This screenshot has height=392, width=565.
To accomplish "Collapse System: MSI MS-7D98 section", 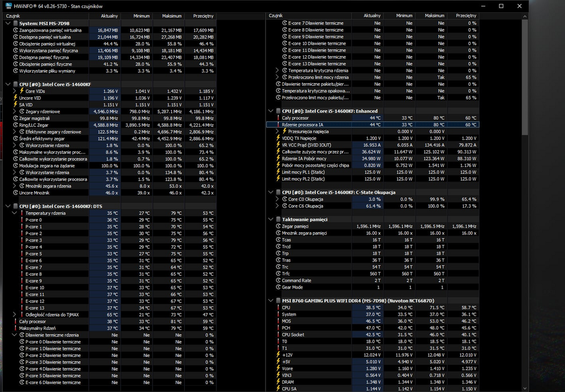I will [x=8, y=23].
